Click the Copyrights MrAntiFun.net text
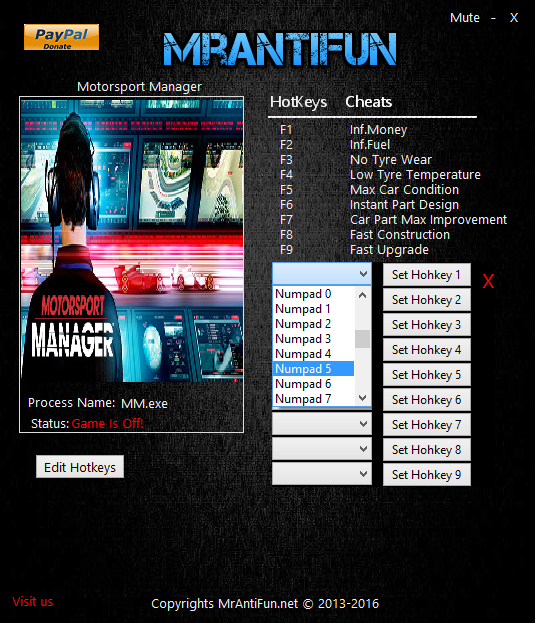 (265, 604)
